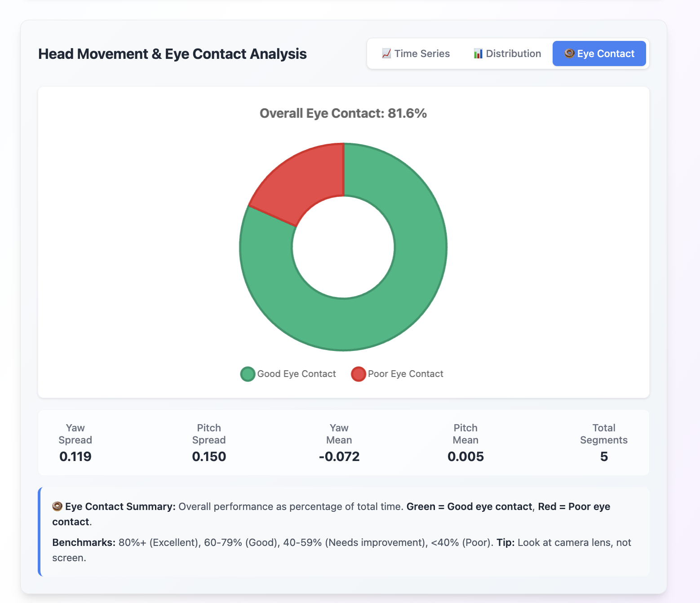
Task: Click the Head Movement & Eye Contact Analysis heading
Action: tap(173, 54)
